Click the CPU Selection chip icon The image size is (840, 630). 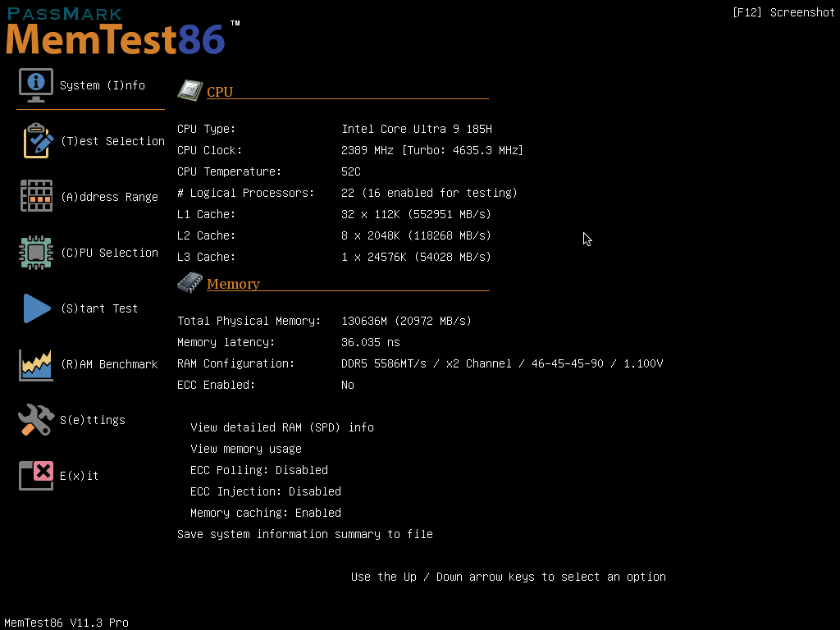pyautogui.click(x=36, y=252)
